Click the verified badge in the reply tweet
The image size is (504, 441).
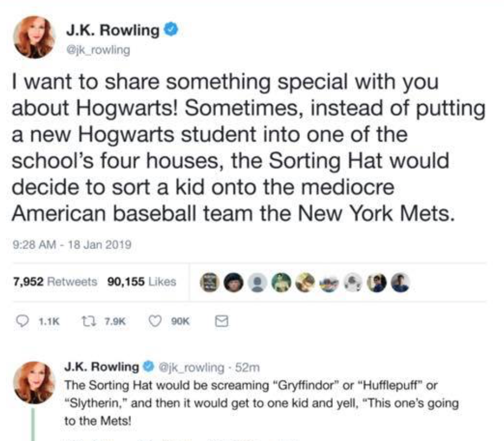(149, 366)
